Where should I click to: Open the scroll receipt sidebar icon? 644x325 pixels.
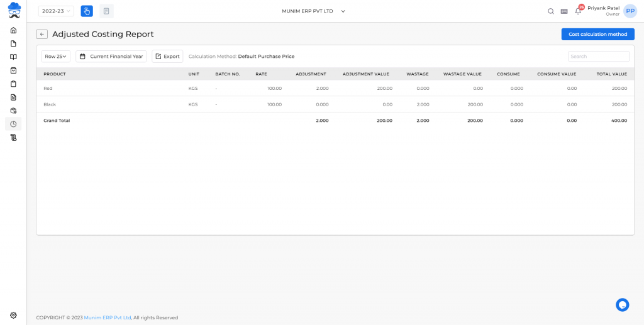13,138
